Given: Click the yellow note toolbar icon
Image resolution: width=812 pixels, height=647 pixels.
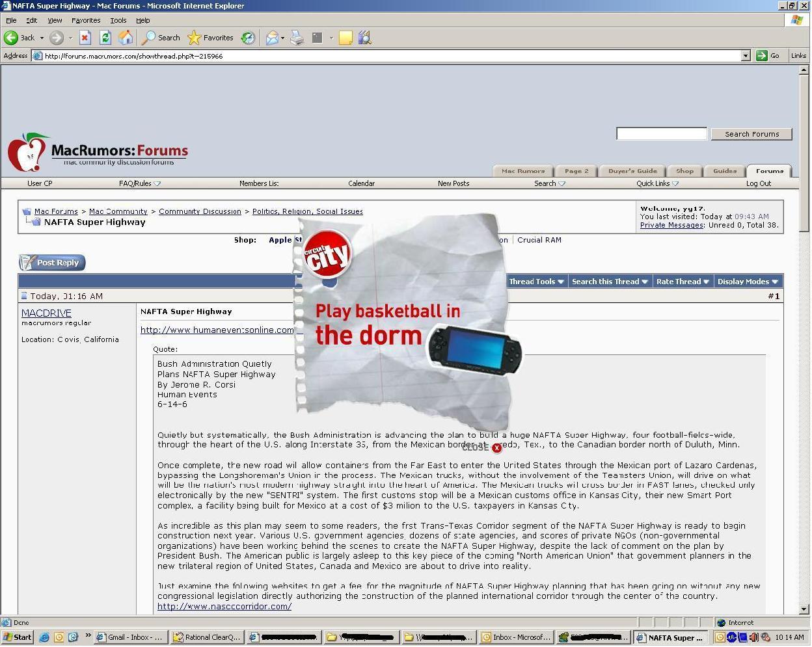Looking at the screenshot, I should point(345,38).
